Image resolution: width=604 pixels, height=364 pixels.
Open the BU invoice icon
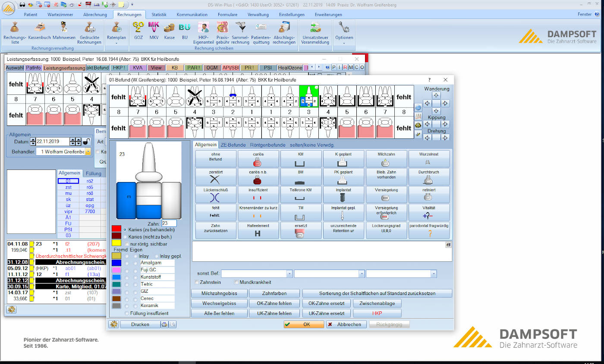click(185, 31)
